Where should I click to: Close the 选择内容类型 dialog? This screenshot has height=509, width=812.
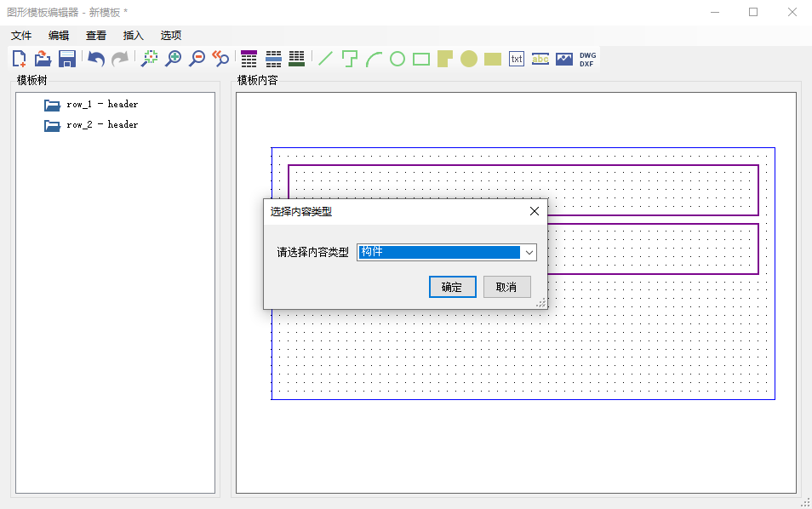[535, 211]
